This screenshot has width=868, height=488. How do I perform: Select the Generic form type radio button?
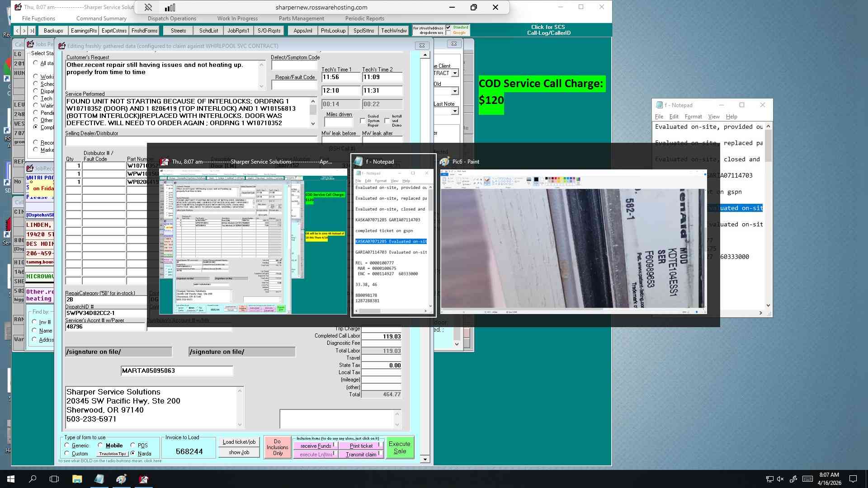[x=67, y=445]
